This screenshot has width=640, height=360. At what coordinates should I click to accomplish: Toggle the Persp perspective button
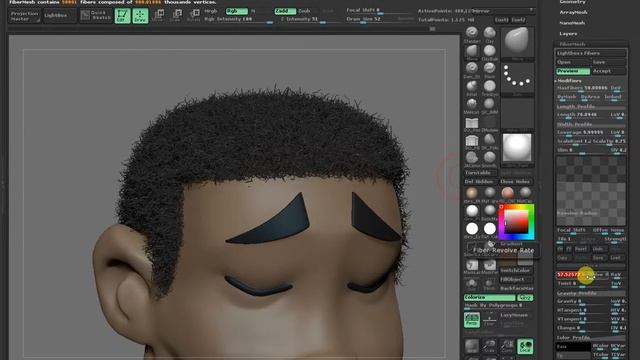tap(472, 320)
